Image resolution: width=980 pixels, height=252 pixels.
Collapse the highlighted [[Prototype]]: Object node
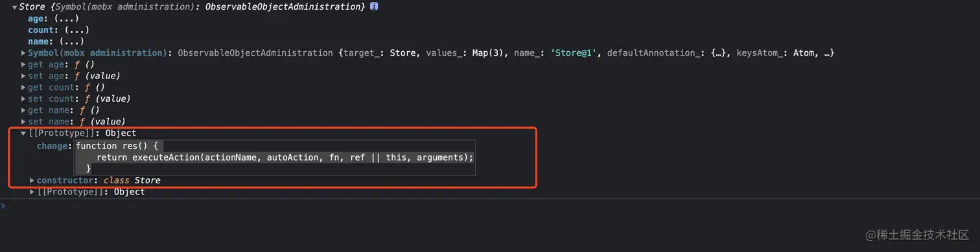pos(23,133)
